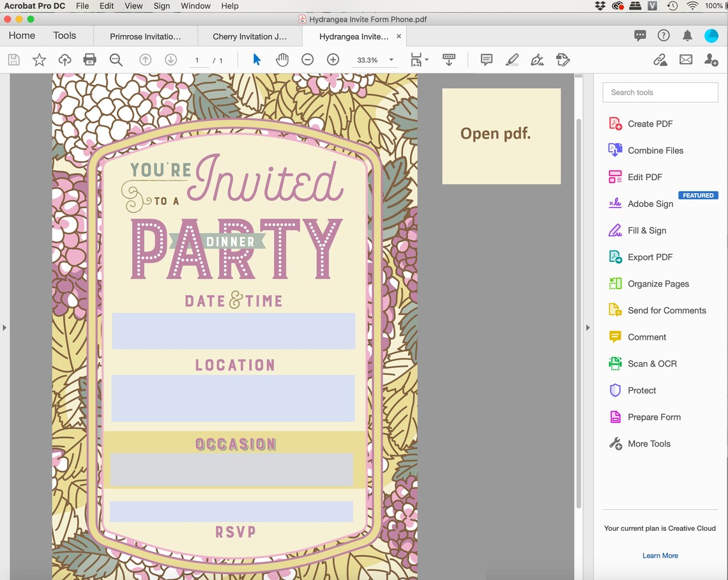Expand the right-hand panel arrow
Screen dimensions: 728x580
tap(588, 327)
